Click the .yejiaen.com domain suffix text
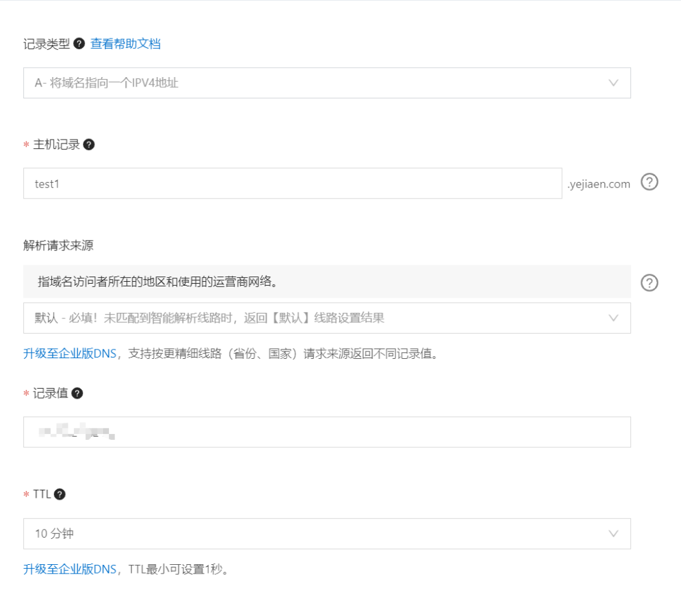 click(x=599, y=184)
